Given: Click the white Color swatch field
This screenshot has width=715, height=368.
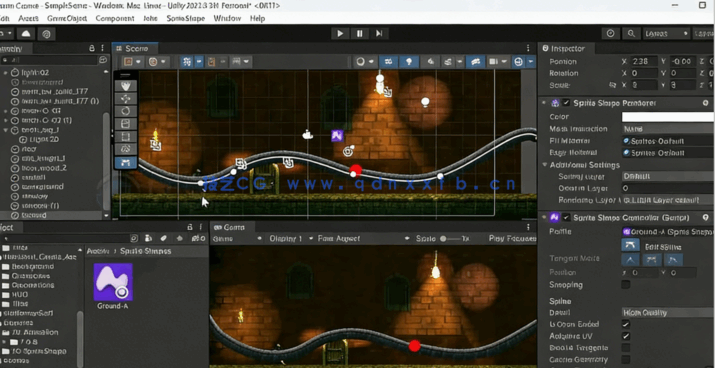Looking at the screenshot, I should click(668, 117).
